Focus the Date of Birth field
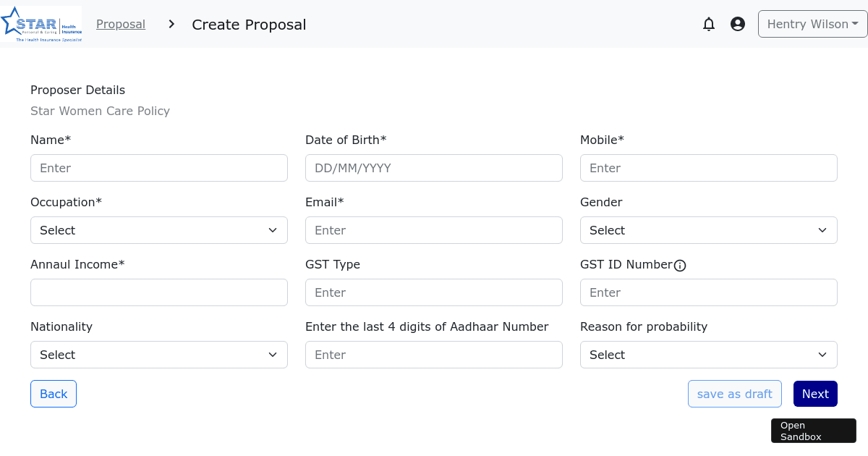 [434, 168]
